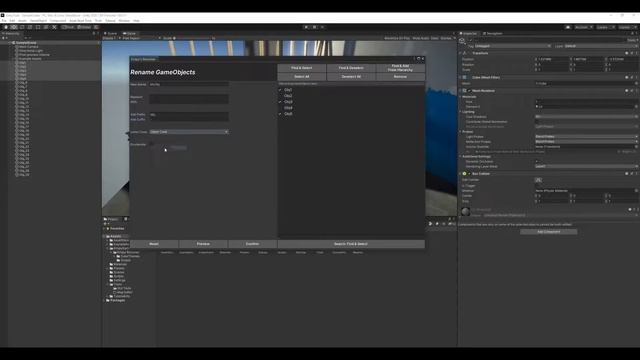Uncheck Obj5 in rename list
Screen dimensions: 640x360
point(280,114)
